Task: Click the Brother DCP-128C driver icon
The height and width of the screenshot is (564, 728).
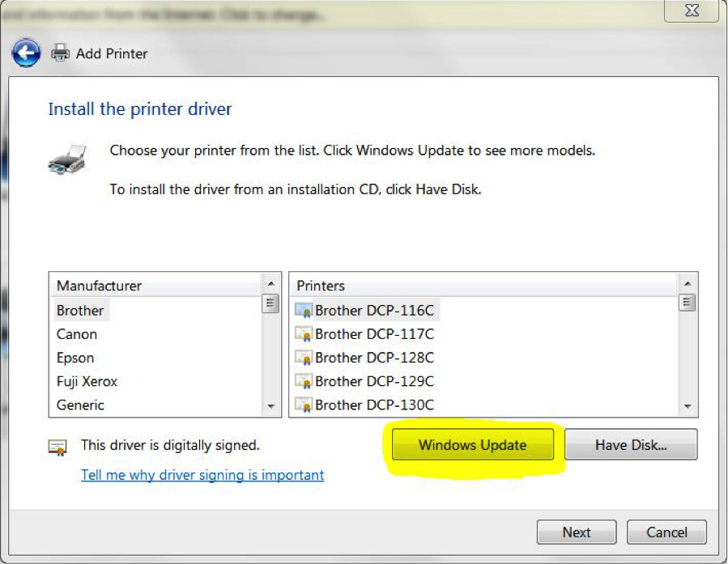Action: coord(304,358)
